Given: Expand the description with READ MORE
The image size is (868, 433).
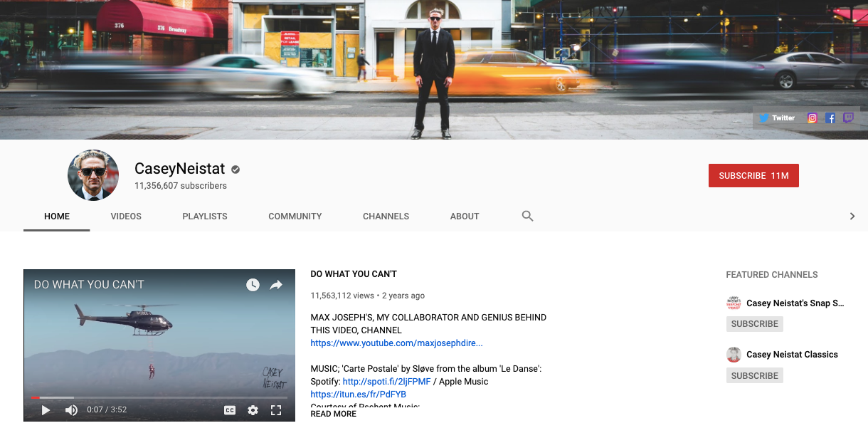Looking at the screenshot, I should [x=333, y=414].
